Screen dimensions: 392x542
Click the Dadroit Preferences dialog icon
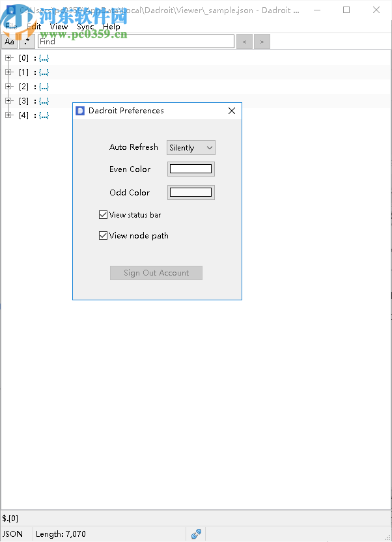tap(80, 111)
